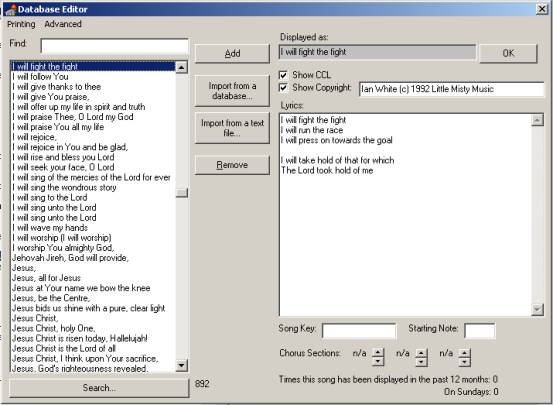Click the Database Editor title bar app icon
Screen dimensions: 553x405
tap(11, 10)
